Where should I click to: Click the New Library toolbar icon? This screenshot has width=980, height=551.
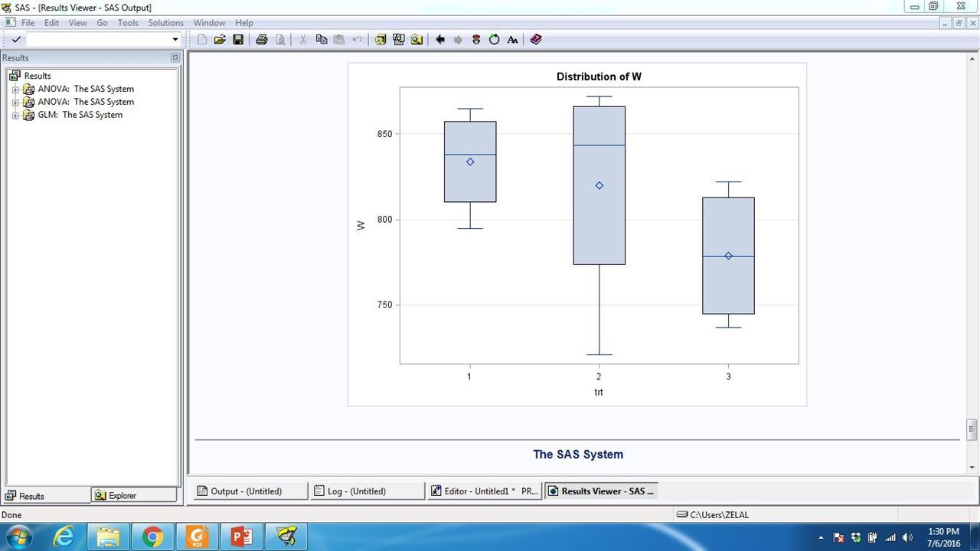pyautogui.click(x=381, y=39)
